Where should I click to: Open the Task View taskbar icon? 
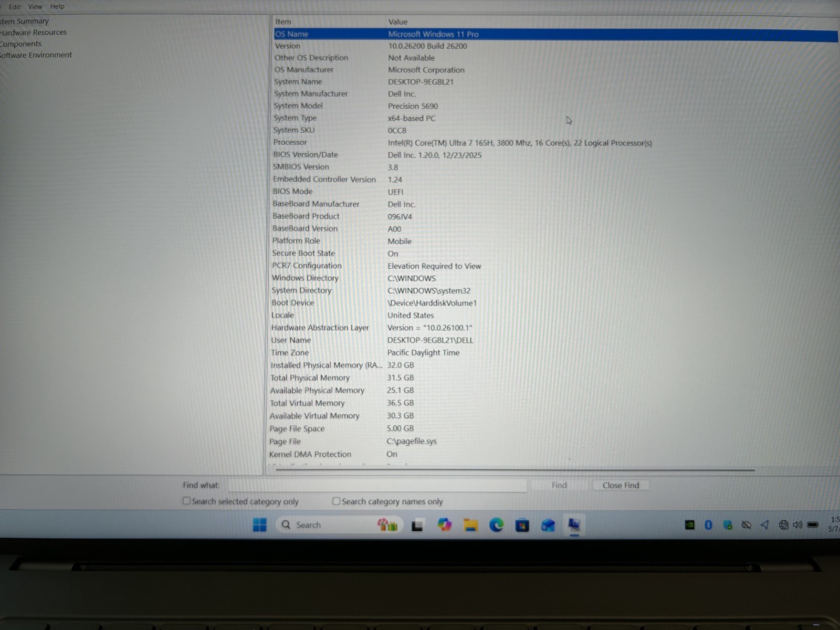[x=417, y=525]
